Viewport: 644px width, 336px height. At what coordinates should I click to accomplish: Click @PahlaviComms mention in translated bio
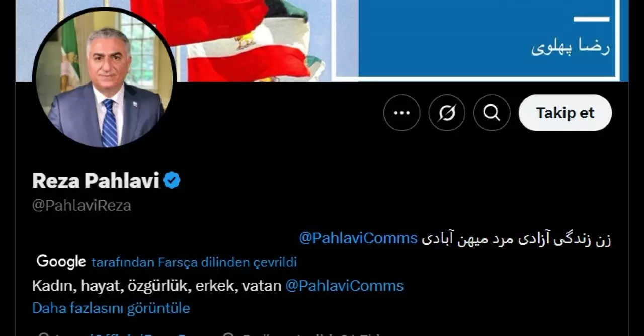(344, 286)
